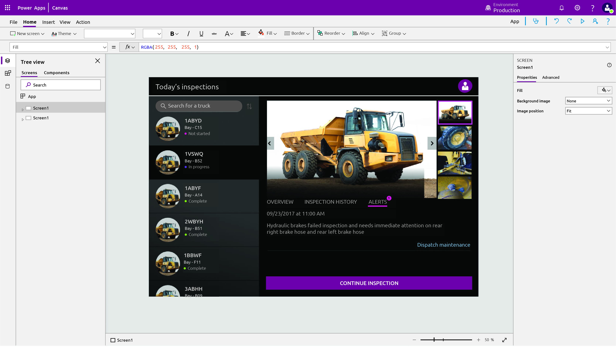Screen dimensions: 616x364
Task: Toggle underline formatting
Action: pyautogui.click(x=201, y=34)
